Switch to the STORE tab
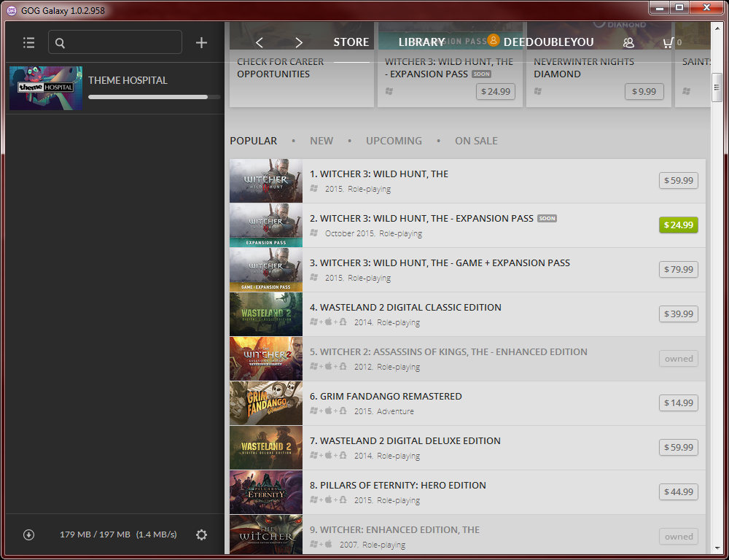The height and width of the screenshot is (560, 729). click(351, 42)
